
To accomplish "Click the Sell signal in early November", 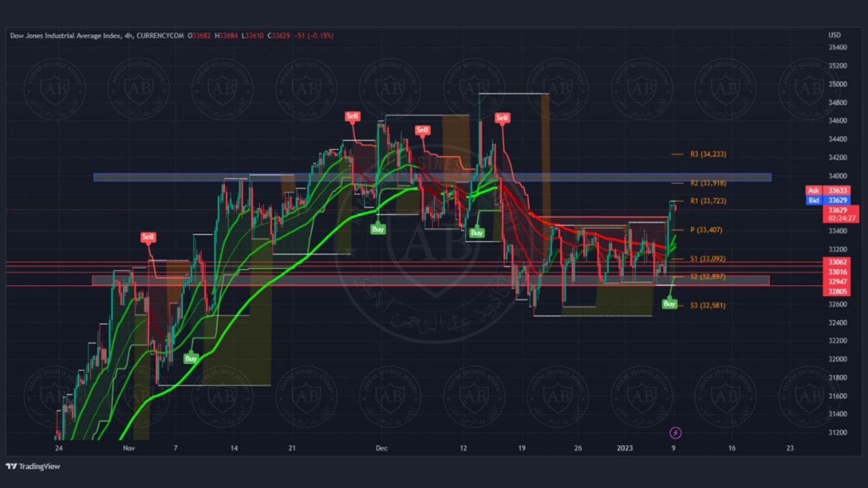I will point(148,237).
